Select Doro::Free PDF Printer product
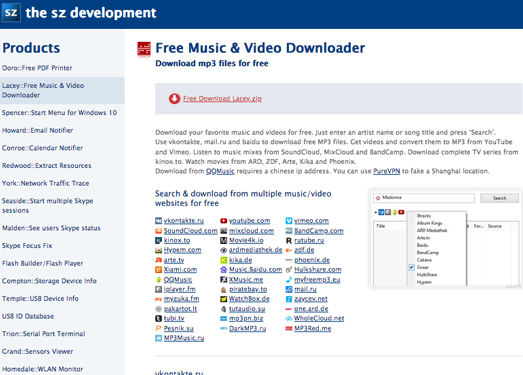Screen dimensions: 523x375 coord(37,68)
